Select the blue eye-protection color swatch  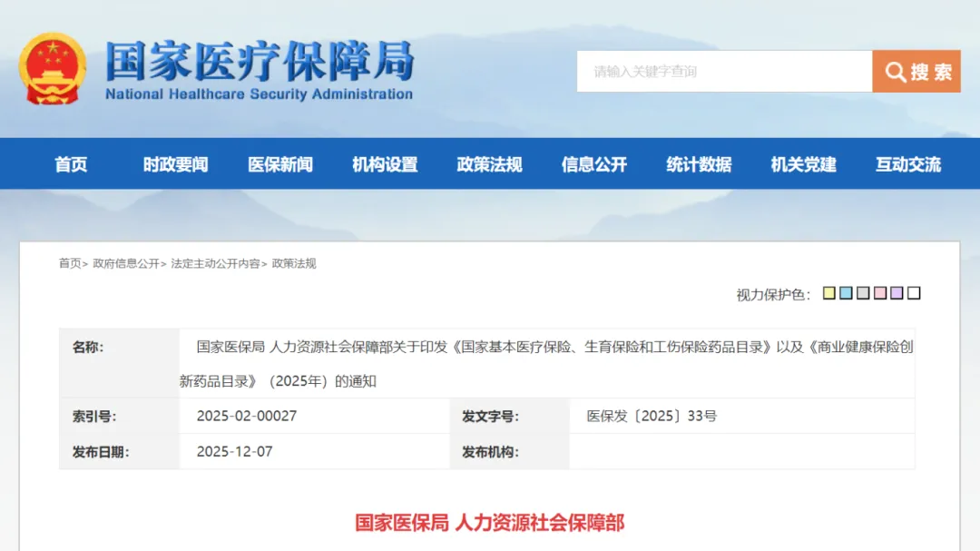[847, 292]
